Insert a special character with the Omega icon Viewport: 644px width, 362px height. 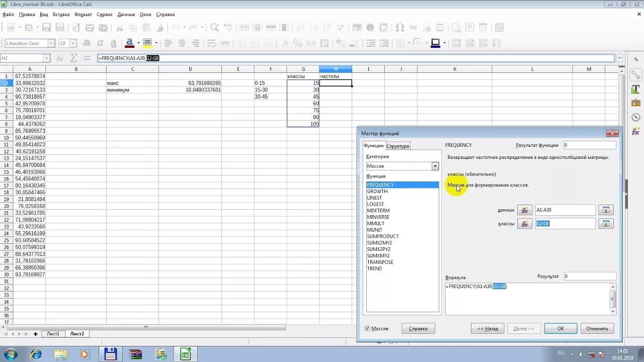[399, 27]
